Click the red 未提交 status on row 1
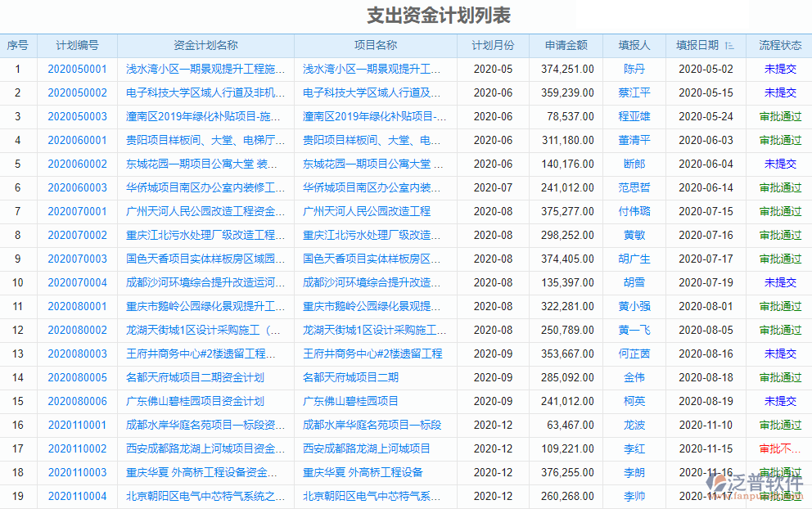812x509 pixels. [x=779, y=69]
